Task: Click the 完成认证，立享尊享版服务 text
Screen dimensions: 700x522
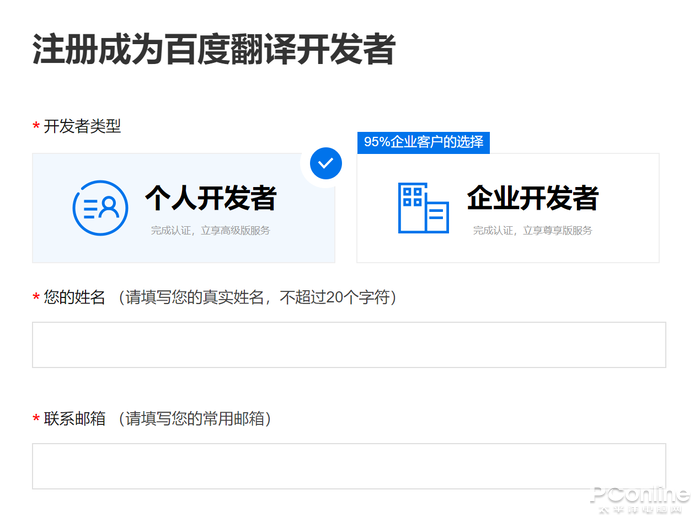Action: pos(533,230)
